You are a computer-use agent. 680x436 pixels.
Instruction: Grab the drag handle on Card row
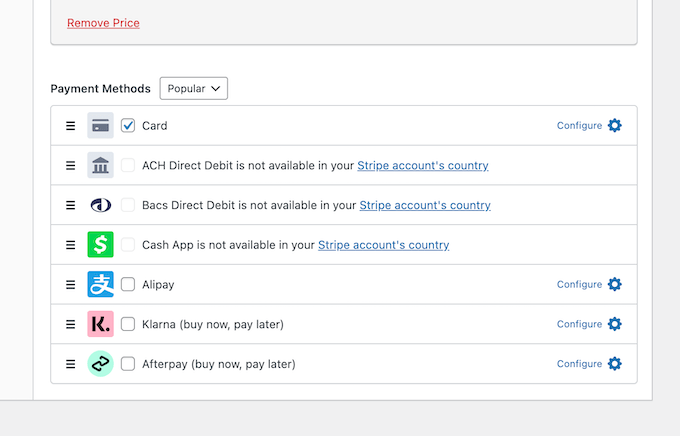tap(70, 126)
